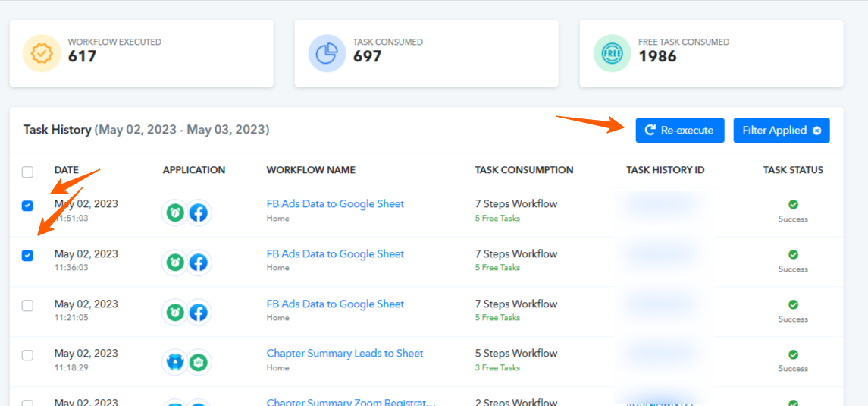Viewport: 868px width, 406px height.
Task: Uncheck the checkbox for the 11:51:03 task
Action: click(27, 206)
